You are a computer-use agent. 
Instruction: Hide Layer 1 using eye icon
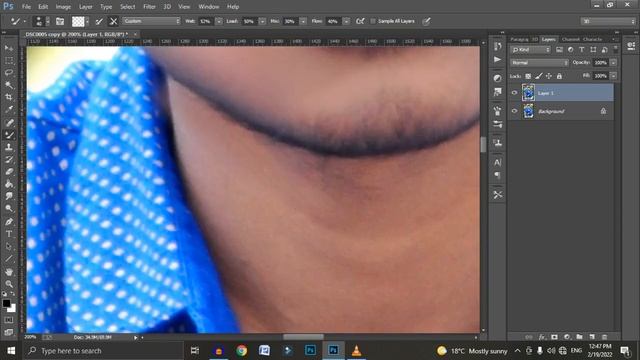coord(514,93)
